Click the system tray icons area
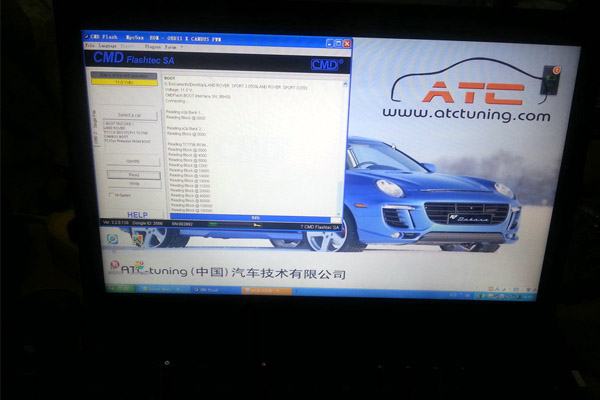Image resolution: width=600 pixels, height=400 pixels. (503, 296)
